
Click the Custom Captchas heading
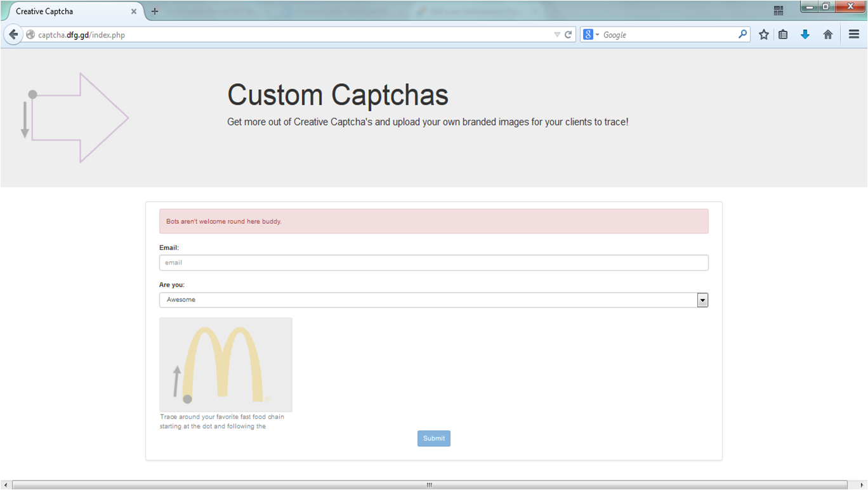(338, 95)
